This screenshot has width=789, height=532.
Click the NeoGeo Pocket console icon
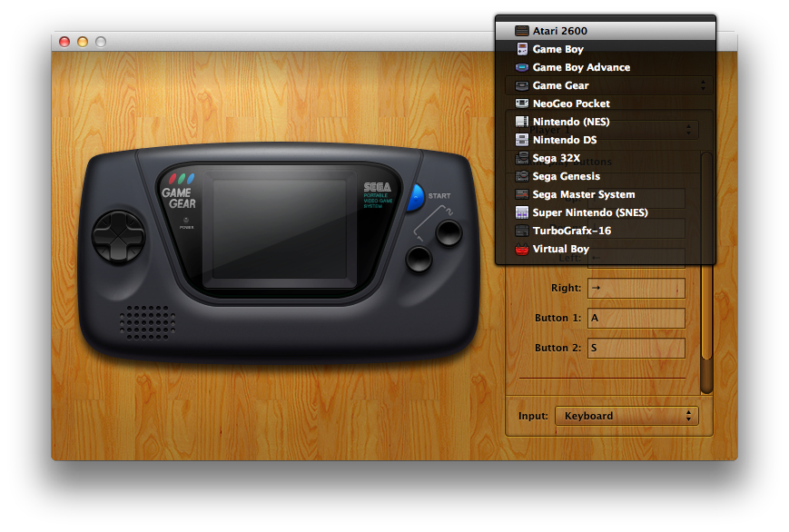[522, 103]
